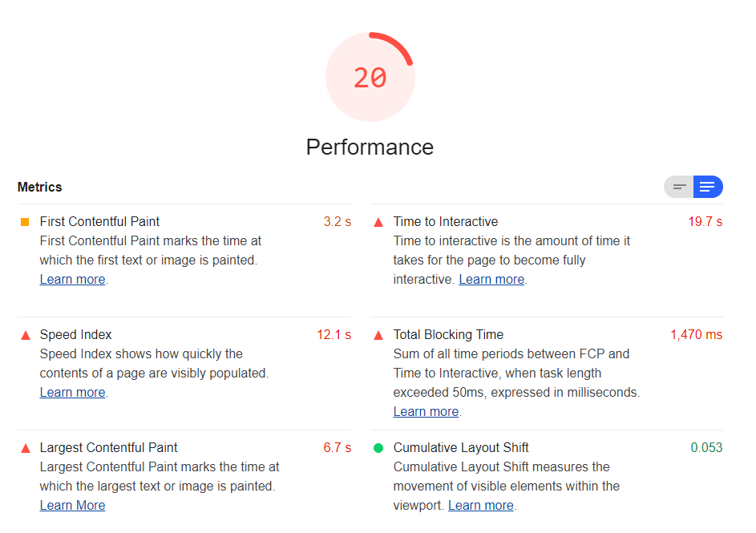Select the collapsed metrics view icon

[x=677, y=187]
